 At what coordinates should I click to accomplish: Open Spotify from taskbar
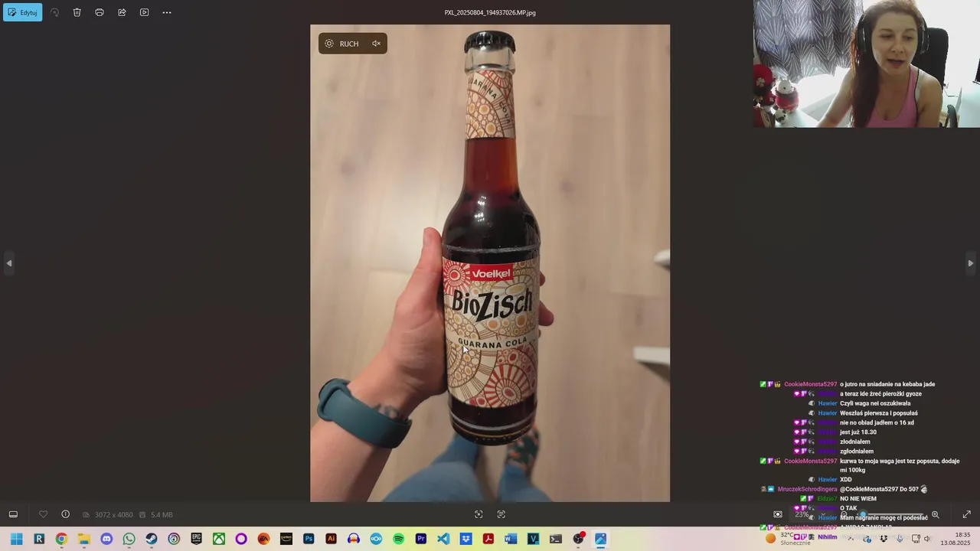[x=398, y=539]
